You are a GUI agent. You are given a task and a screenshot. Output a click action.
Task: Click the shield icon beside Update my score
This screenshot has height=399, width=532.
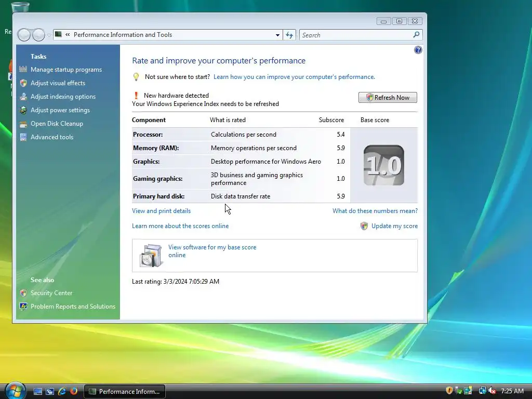(x=364, y=226)
